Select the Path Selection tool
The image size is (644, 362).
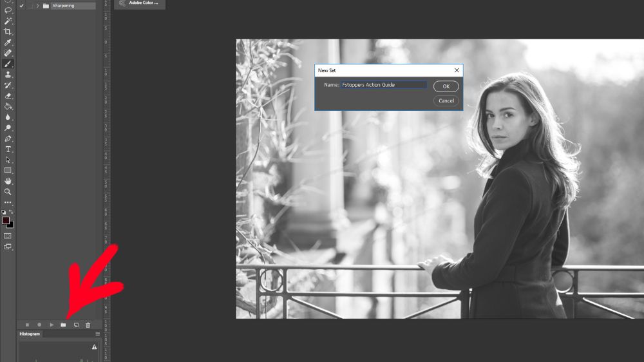pyautogui.click(x=8, y=160)
